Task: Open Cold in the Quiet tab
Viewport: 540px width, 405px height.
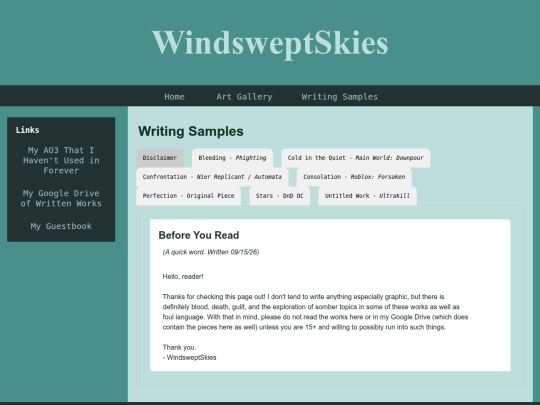Action: tap(355, 158)
